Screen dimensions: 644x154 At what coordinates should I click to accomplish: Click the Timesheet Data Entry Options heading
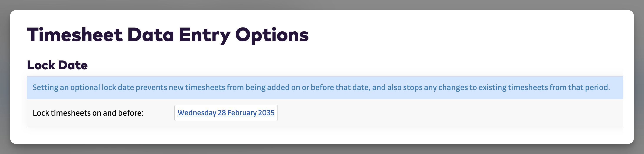(x=168, y=35)
